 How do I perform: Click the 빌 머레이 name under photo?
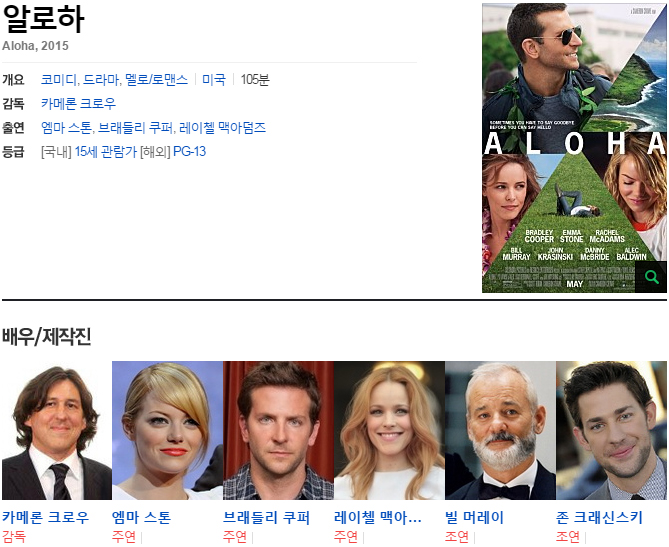[x=474, y=518]
